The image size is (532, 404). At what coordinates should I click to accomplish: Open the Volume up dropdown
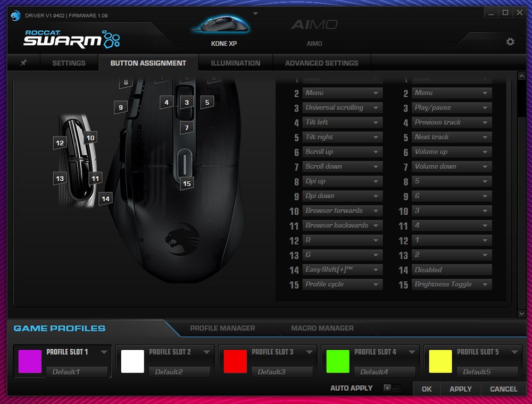(452, 152)
